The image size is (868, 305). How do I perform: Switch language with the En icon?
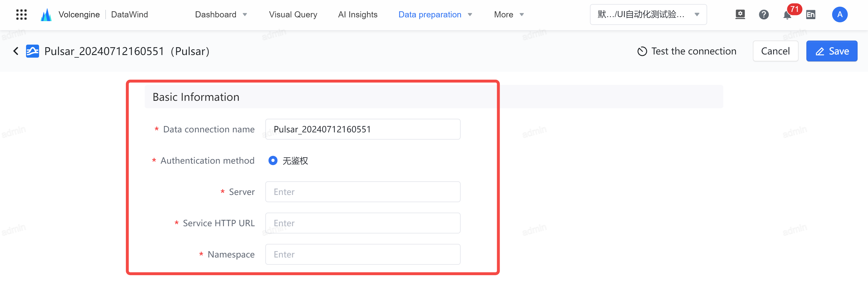coord(811,14)
